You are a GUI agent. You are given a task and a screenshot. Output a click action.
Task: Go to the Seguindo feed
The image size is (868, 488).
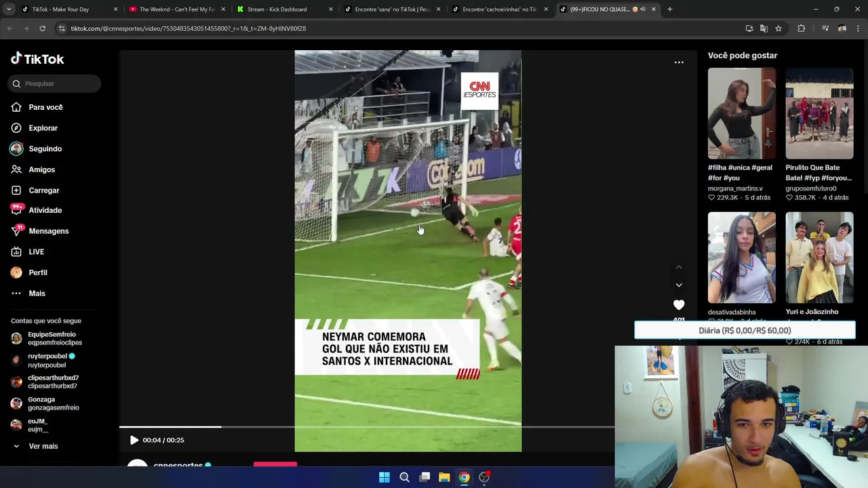[45, 148]
